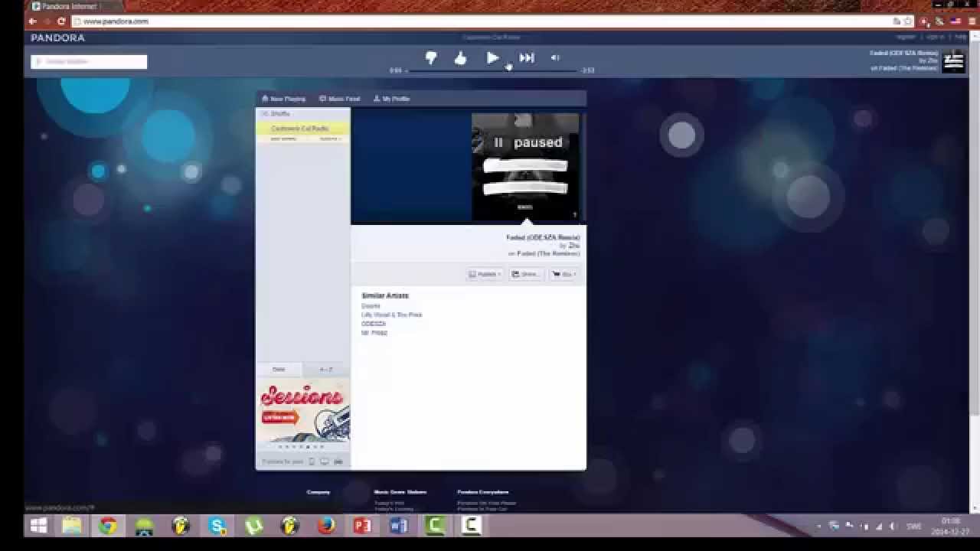Thumb down the current Pandora track
This screenshot has width=980, height=551.
[x=431, y=58]
